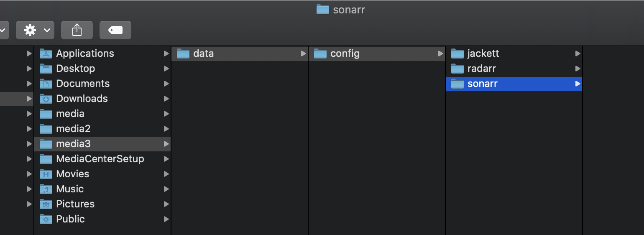Screen dimensions: 644x235
Task: Select the Downloads folder icon
Action: 46,99
